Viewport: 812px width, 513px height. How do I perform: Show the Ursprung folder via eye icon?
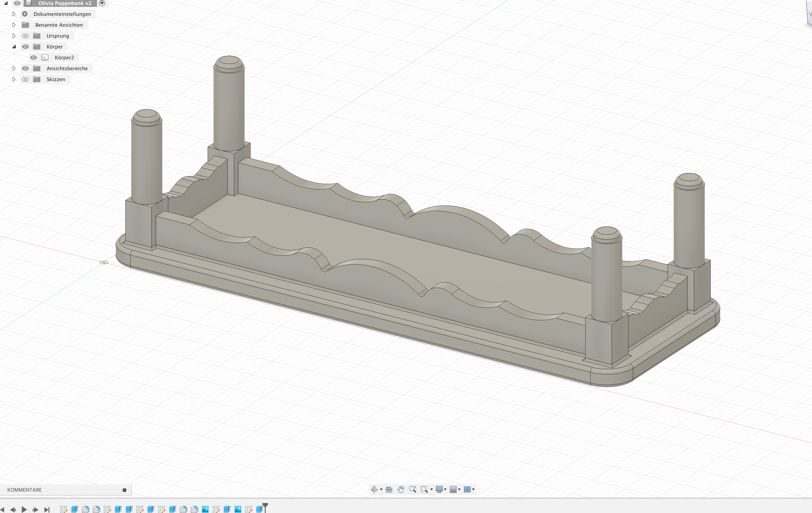pos(25,36)
